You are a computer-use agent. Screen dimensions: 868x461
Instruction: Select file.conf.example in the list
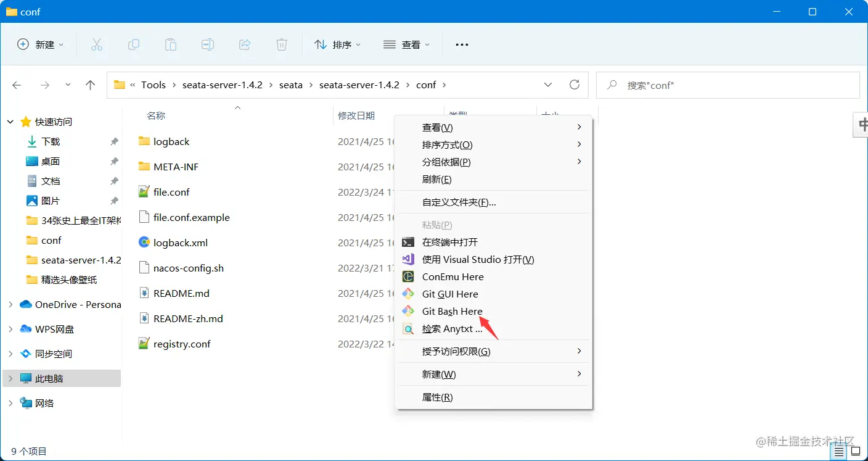(191, 217)
